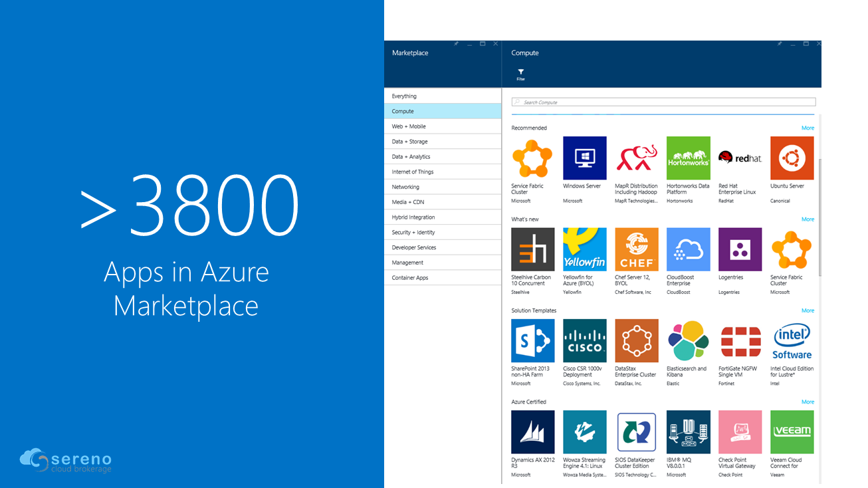Screen dimensions: 868x488
Task: Select the Veeam Cloud Connect icon
Action: (x=792, y=431)
